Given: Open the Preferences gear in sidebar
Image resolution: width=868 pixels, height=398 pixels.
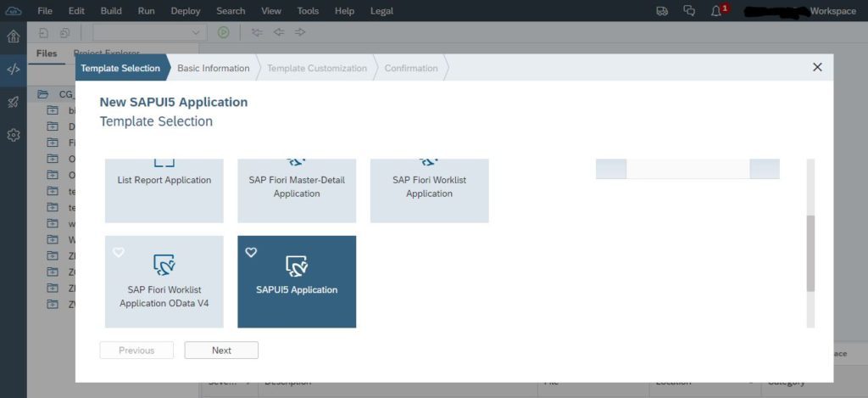Looking at the screenshot, I should tap(14, 135).
